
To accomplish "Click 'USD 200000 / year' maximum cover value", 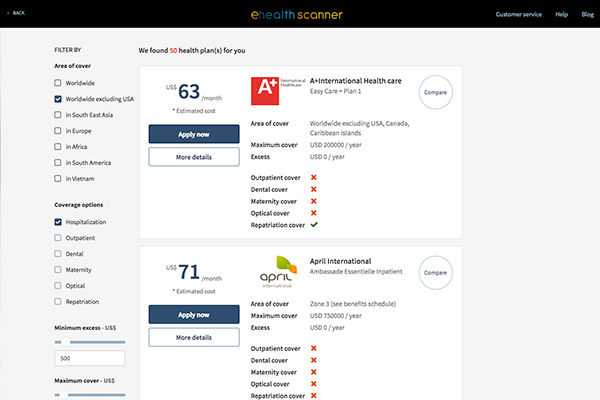I will point(335,145).
